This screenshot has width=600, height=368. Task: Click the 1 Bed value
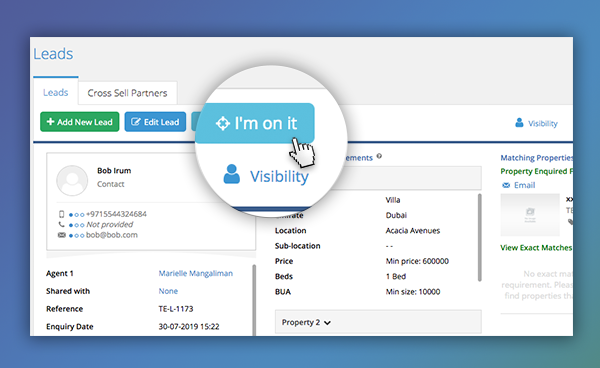pos(396,277)
